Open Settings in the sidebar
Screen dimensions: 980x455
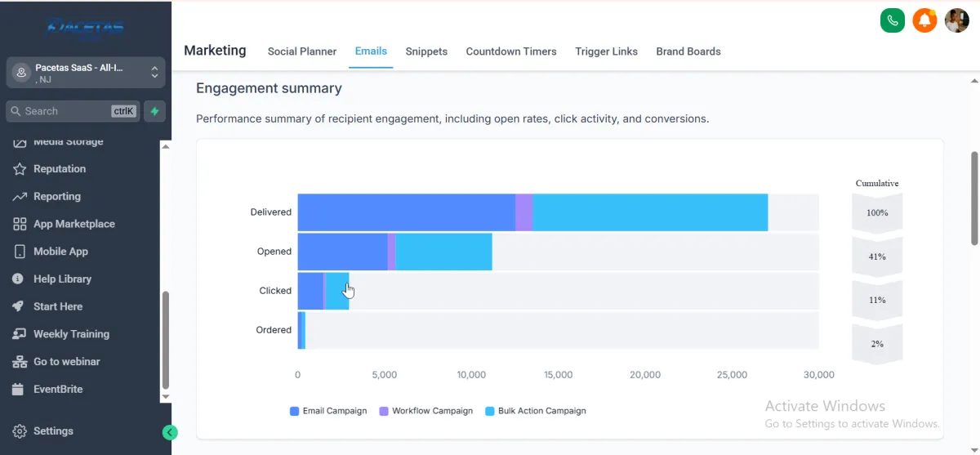(53, 431)
